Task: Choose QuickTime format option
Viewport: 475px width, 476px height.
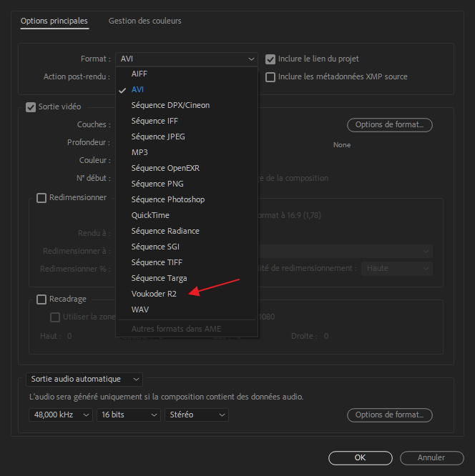Action: click(150, 215)
